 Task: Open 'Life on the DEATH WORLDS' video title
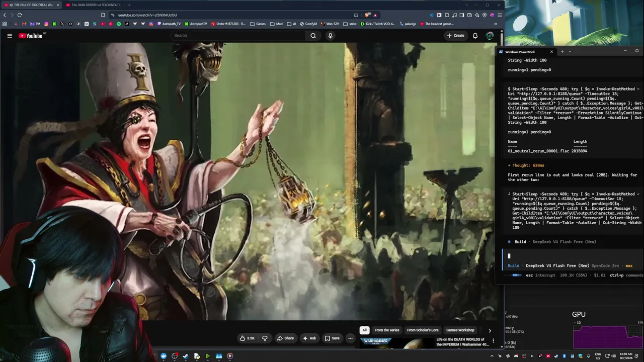click(x=462, y=342)
